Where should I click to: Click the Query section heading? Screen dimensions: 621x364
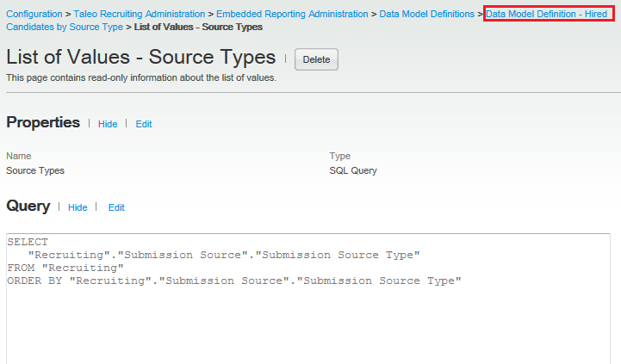(28, 206)
